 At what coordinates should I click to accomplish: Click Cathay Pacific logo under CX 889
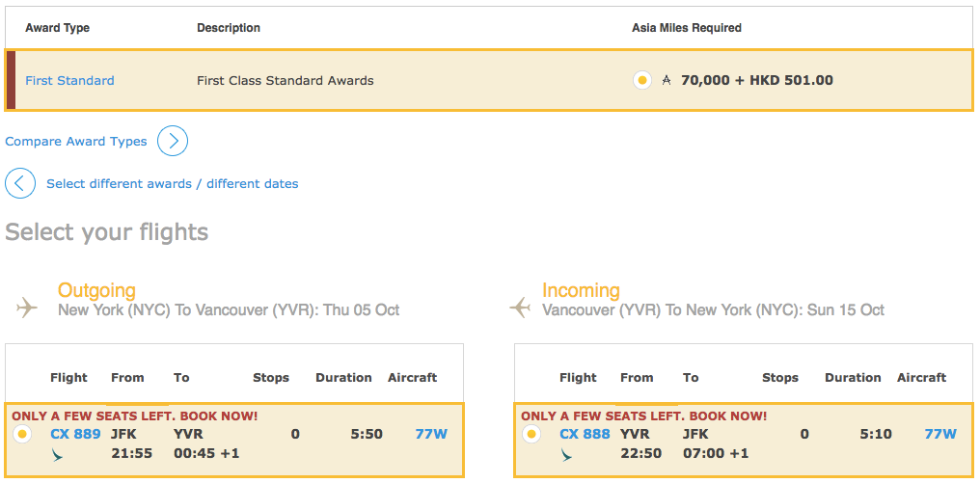point(58,454)
